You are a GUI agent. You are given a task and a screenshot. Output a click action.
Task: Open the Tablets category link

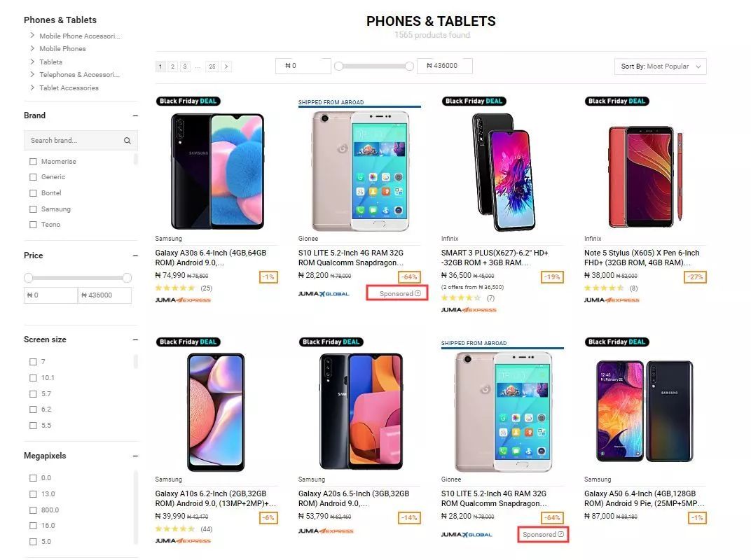[x=50, y=62]
